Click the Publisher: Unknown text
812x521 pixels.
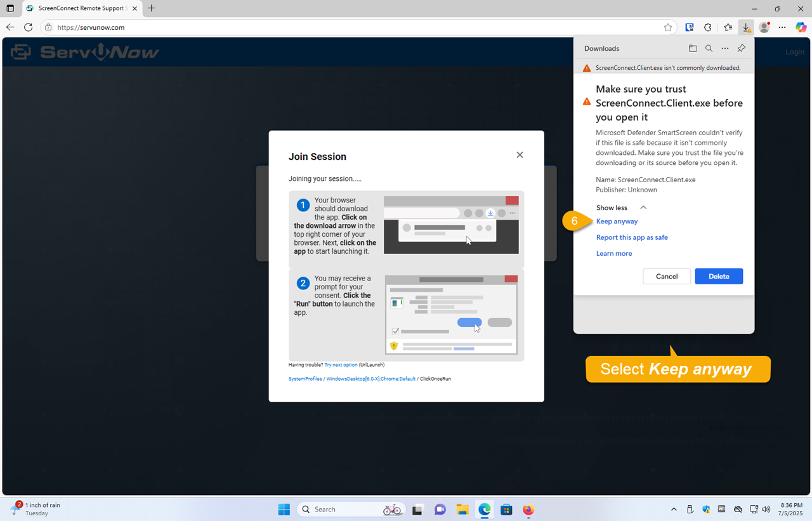point(627,190)
